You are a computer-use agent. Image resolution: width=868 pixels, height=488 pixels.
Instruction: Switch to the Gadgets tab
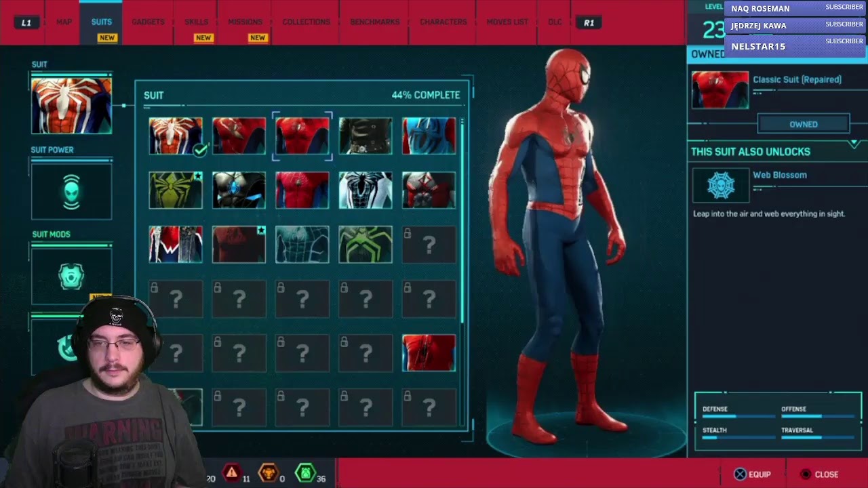tap(148, 22)
